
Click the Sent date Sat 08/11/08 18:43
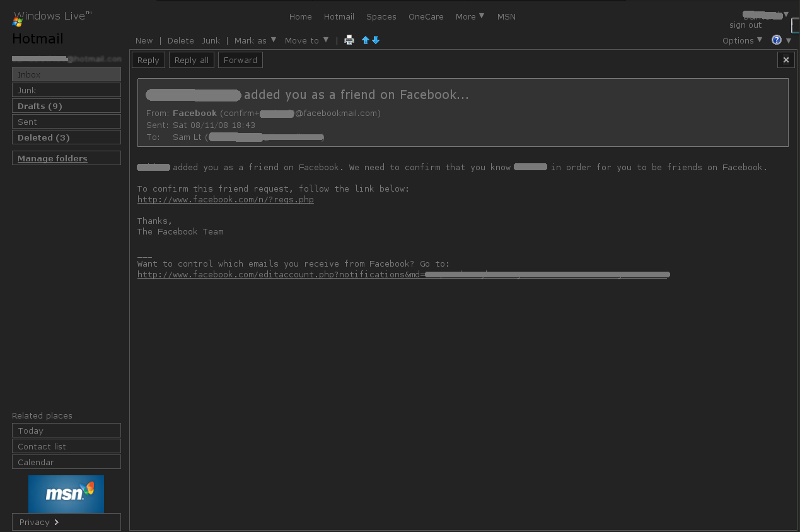(x=214, y=125)
